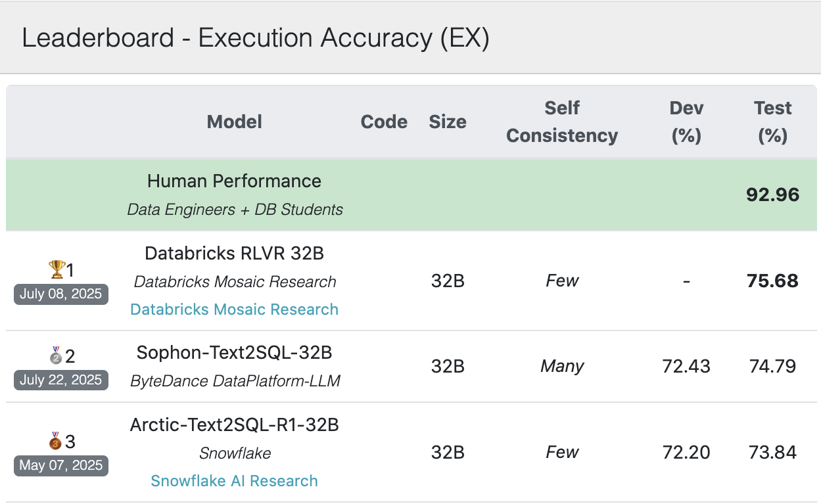821x504 pixels.
Task: Open the Snowflake AI Research link
Action: coord(235,481)
